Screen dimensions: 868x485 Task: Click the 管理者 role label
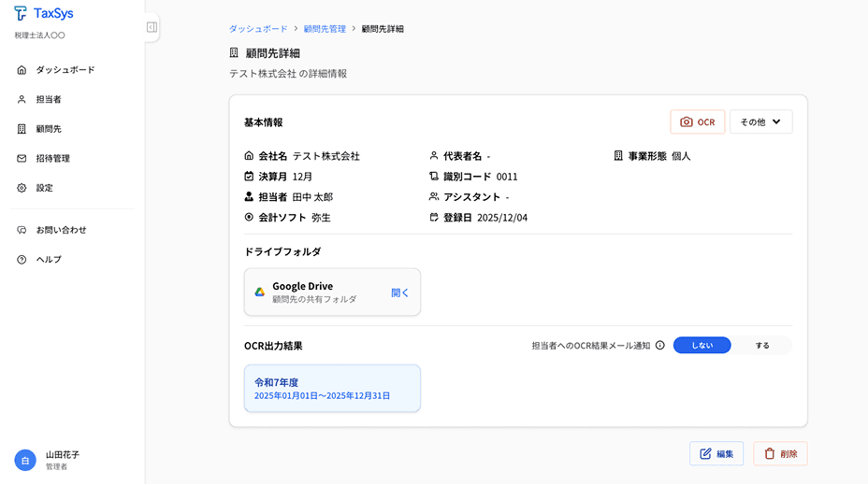[56, 466]
